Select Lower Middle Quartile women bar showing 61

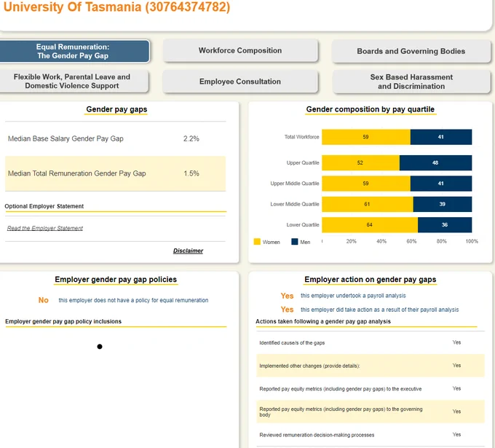click(x=368, y=204)
